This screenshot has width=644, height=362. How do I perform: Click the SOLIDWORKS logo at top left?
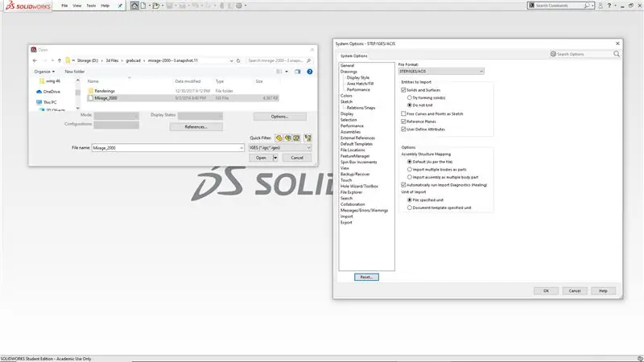(x=28, y=6)
